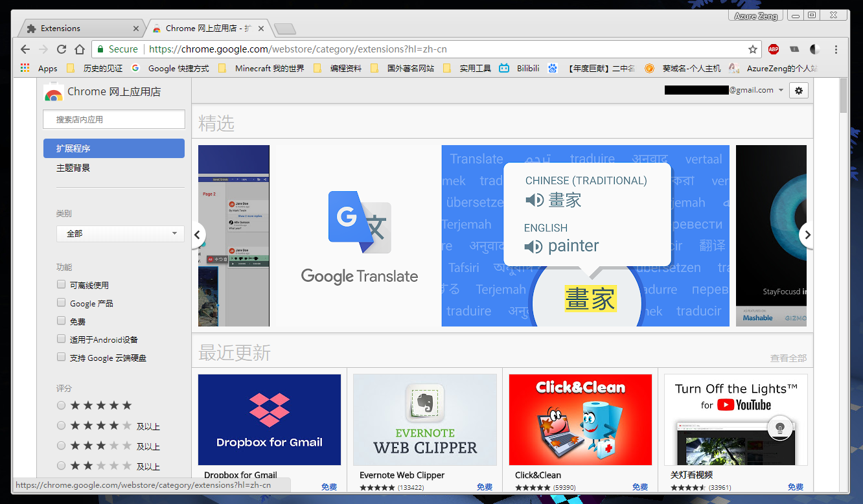Open the 国外著名网站 bookmark folder
This screenshot has width=863, height=504.
(x=402, y=68)
